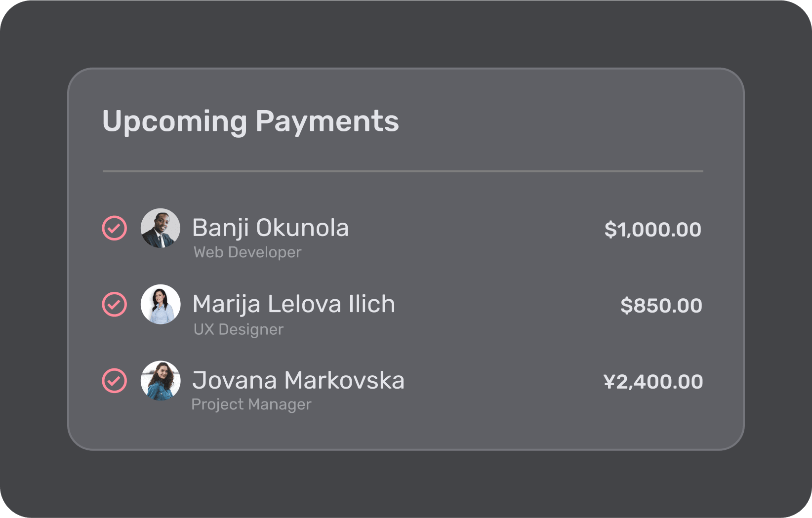Click the word Upcoming in the title
This screenshot has height=518, width=812.
[175, 122]
